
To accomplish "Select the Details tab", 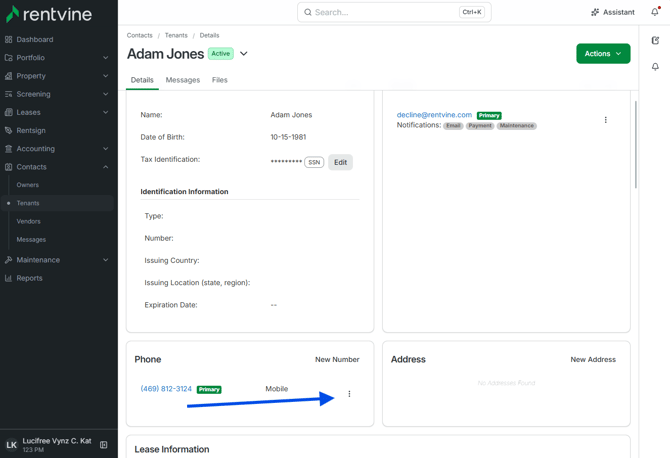I will [142, 80].
